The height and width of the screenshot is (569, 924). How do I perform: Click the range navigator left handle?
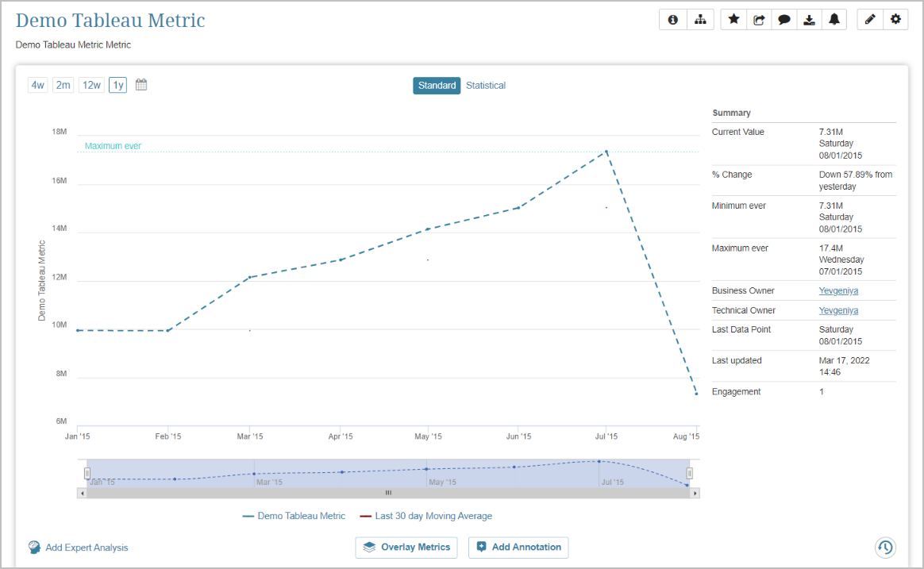pyautogui.click(x=87, y=473)
